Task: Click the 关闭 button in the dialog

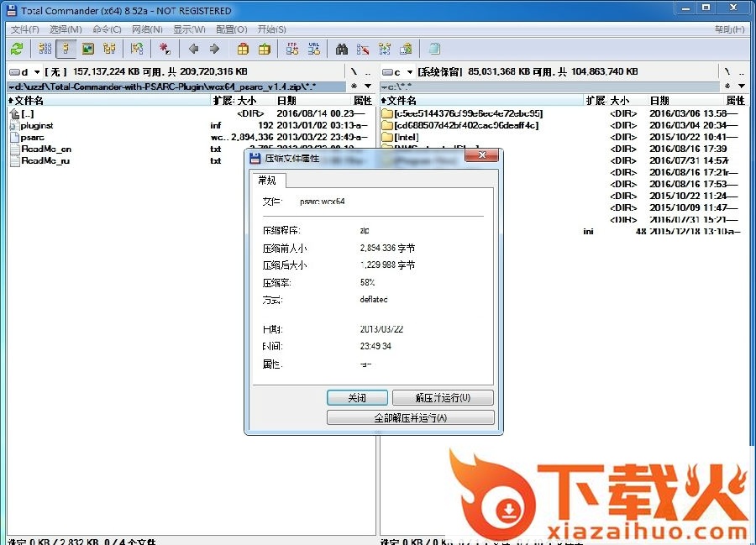Action: tap(357, 398)
